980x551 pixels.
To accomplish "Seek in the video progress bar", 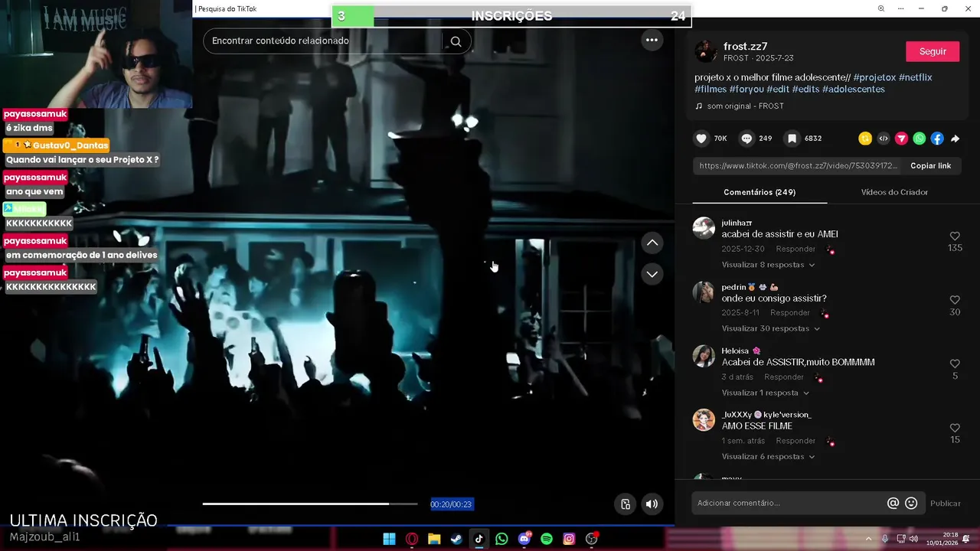I will [x=310, y=504].
